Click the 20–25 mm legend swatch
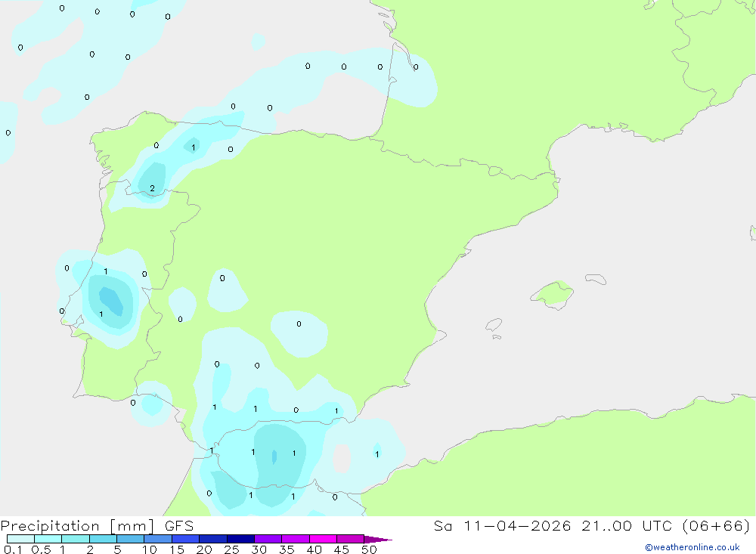756x554 pixels. coord(213,539)
